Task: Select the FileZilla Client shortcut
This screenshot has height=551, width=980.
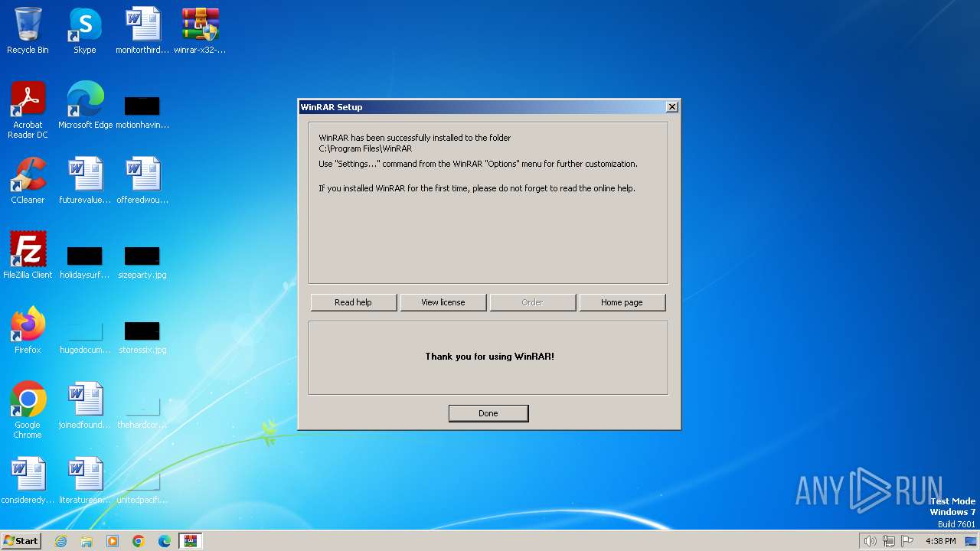Action: click(x=28, y=256)
